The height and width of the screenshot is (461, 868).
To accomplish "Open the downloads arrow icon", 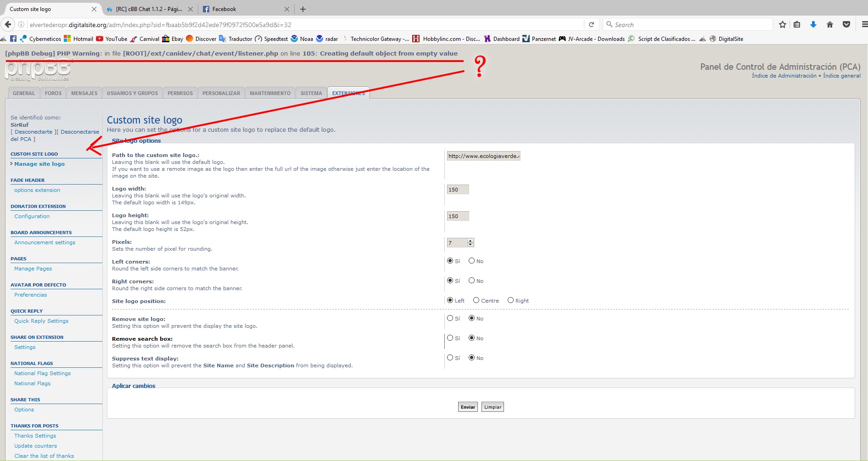I will [x=813, y=25].
